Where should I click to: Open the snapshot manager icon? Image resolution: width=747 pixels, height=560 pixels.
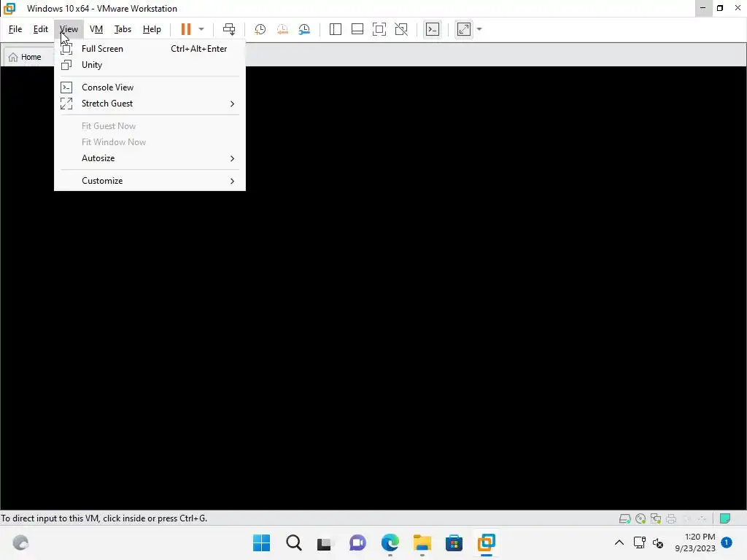304,29
